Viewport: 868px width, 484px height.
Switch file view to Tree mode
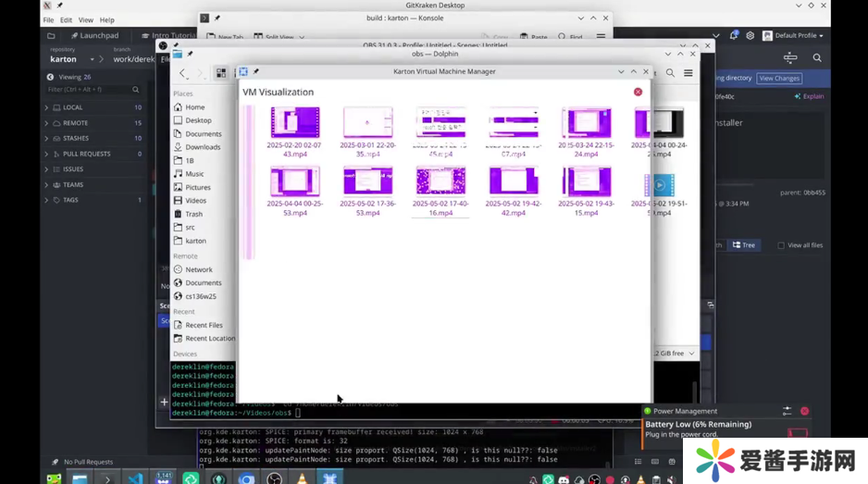tap(743, 245)
